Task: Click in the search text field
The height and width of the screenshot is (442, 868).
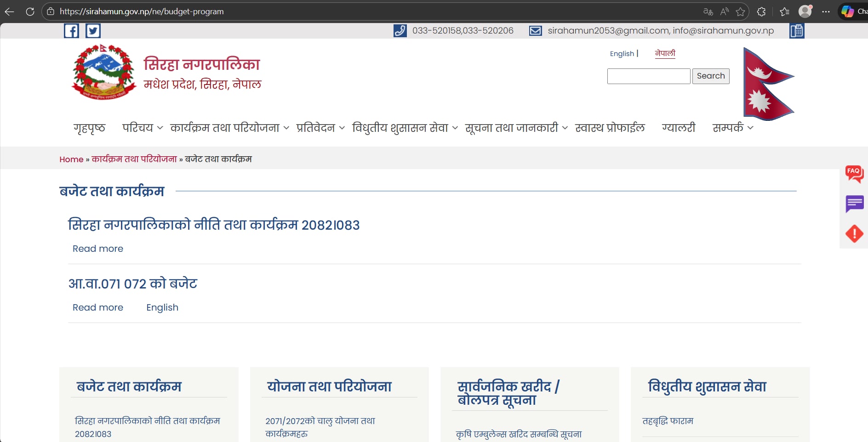Action: click(648, 76)
